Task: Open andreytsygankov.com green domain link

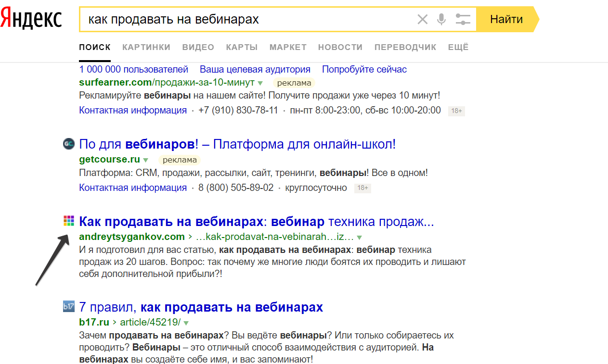Action: tap(132, 237)
